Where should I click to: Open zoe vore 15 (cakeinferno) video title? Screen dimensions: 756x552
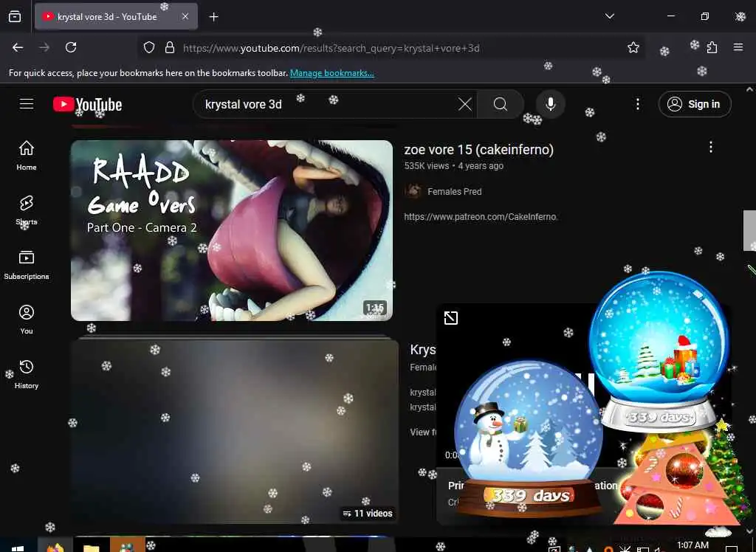pyautogui.click(x=478, y=150)
